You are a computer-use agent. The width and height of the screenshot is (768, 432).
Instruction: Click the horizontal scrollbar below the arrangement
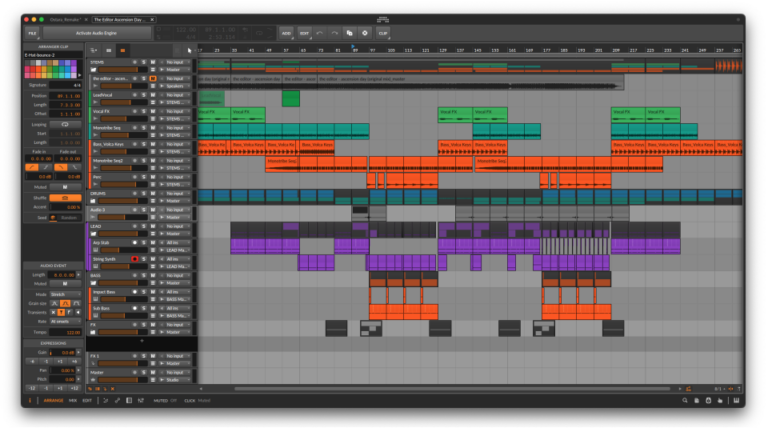tap(452, 389)
